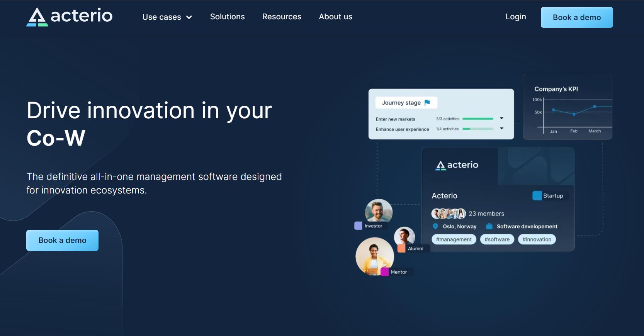This screenshot has height=336, width=644.
Task: Click the member avatars group
Action: pyautogui.click(x=449, y=214)
